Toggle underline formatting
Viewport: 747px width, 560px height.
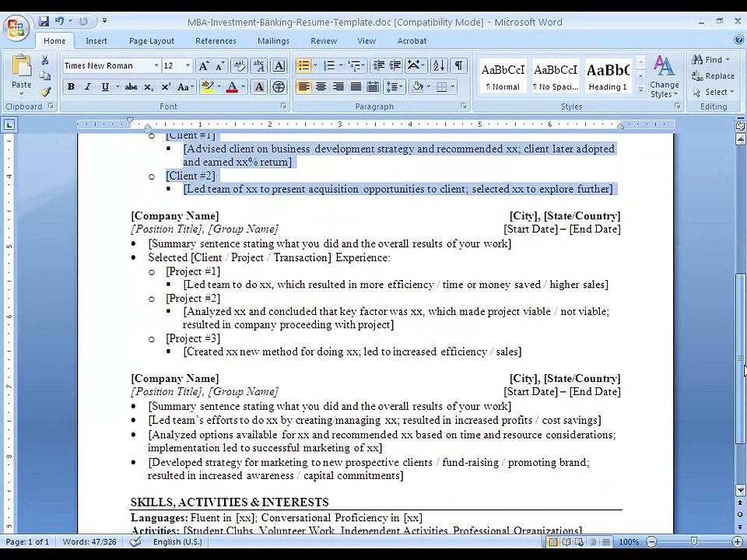[x=105, y=86]
